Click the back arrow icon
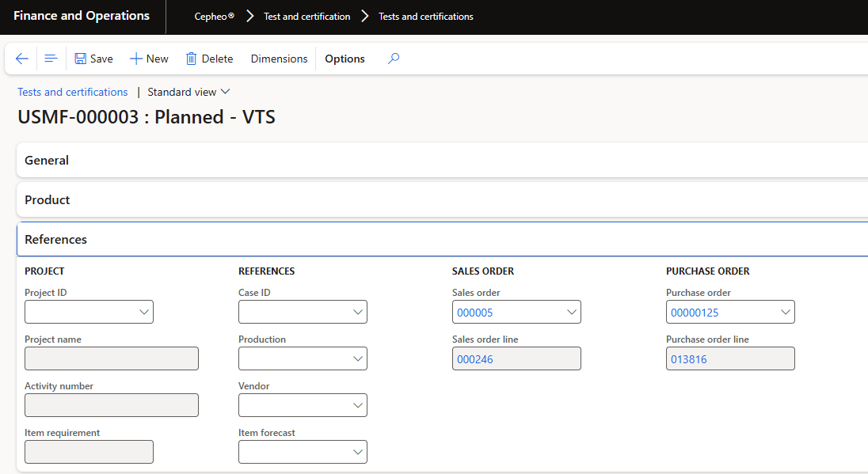 coord(21,59)
